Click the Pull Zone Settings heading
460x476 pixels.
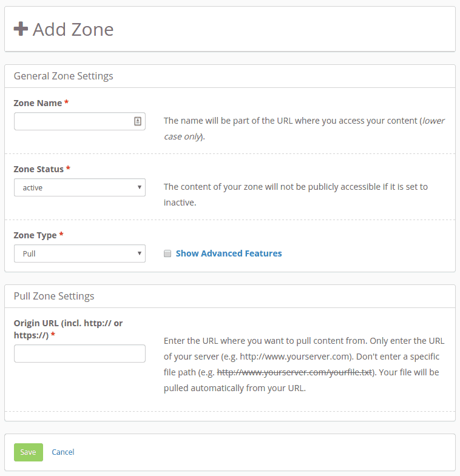(x=54, y=296)
